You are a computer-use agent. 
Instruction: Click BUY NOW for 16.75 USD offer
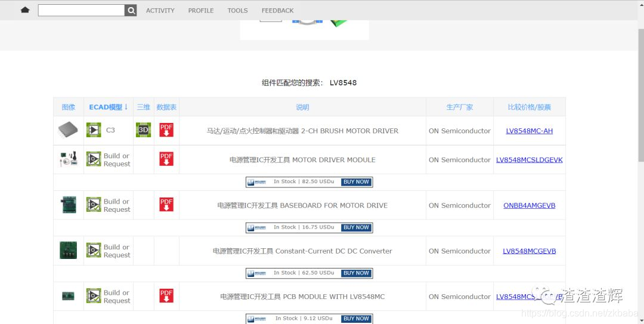click(356, 227)
